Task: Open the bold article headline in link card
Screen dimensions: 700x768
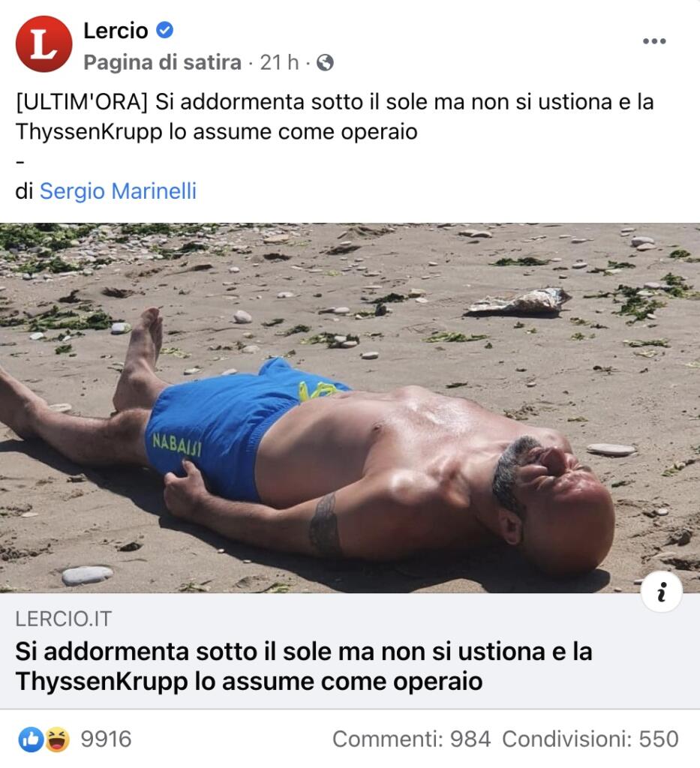Action: click(304, 666)
